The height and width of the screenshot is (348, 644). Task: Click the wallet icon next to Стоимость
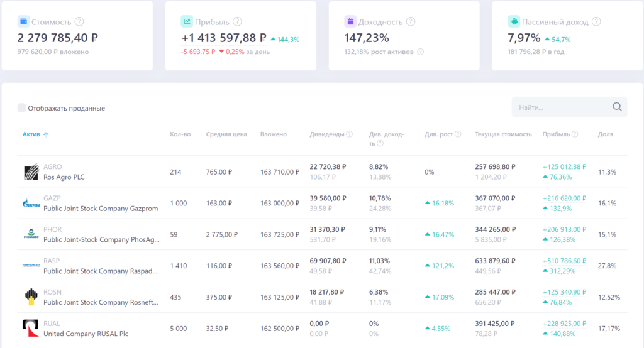pos(23,21)
